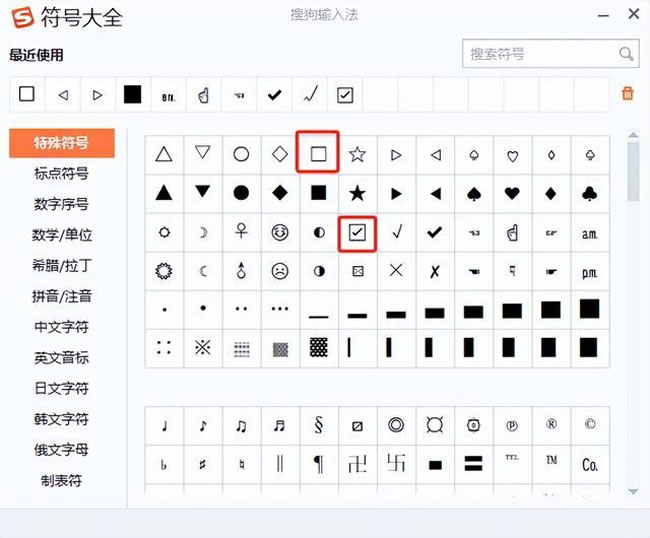650x538 pixels.
Task: Switch to 制表符 category
Action: point(61,481)
